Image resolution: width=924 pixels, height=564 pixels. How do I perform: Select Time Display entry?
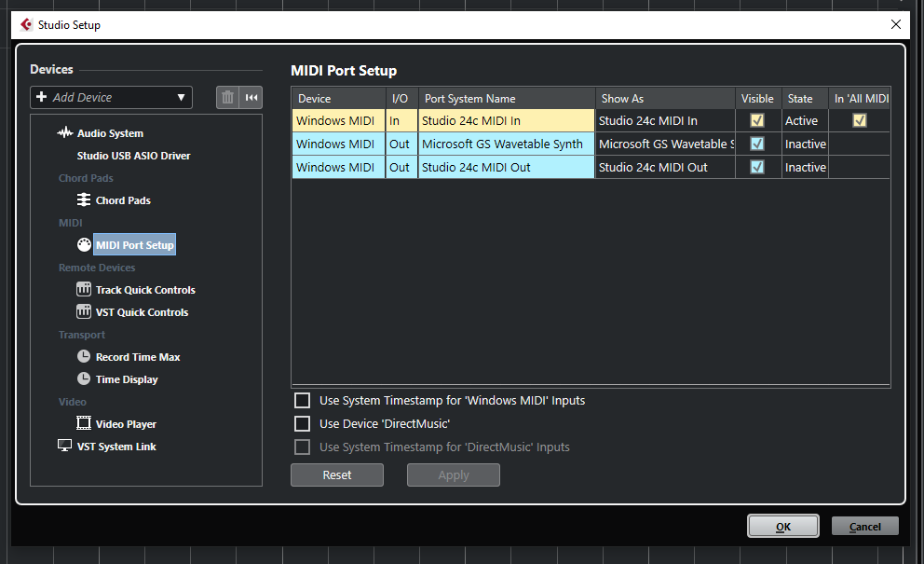127,379
